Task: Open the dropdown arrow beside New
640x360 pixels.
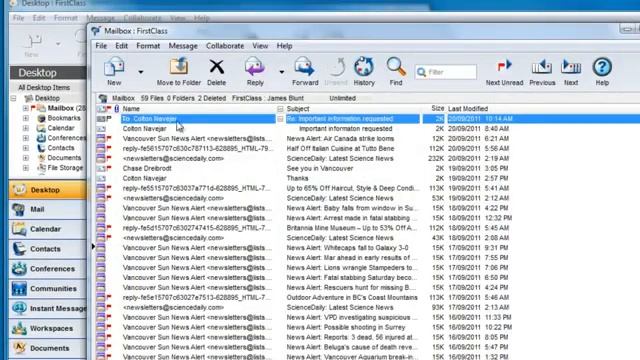Action: click(x=140, y=72)
